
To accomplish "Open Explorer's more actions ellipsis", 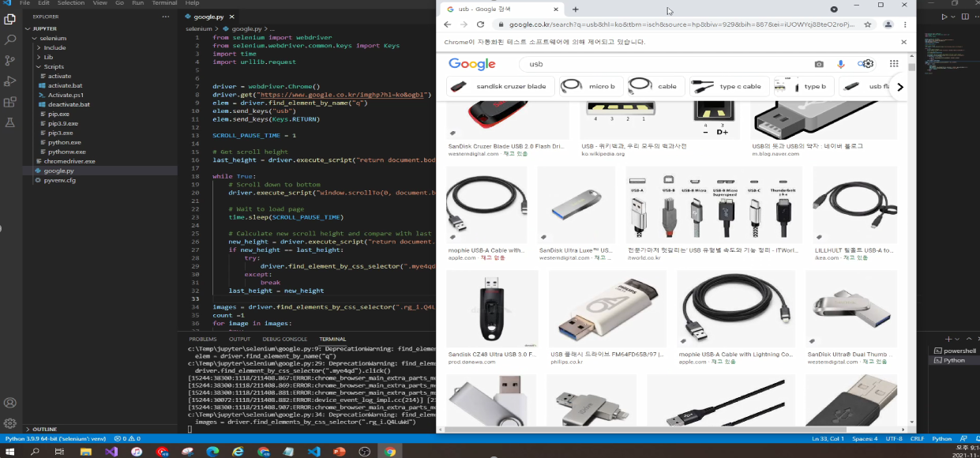I will tap(165, 16).
